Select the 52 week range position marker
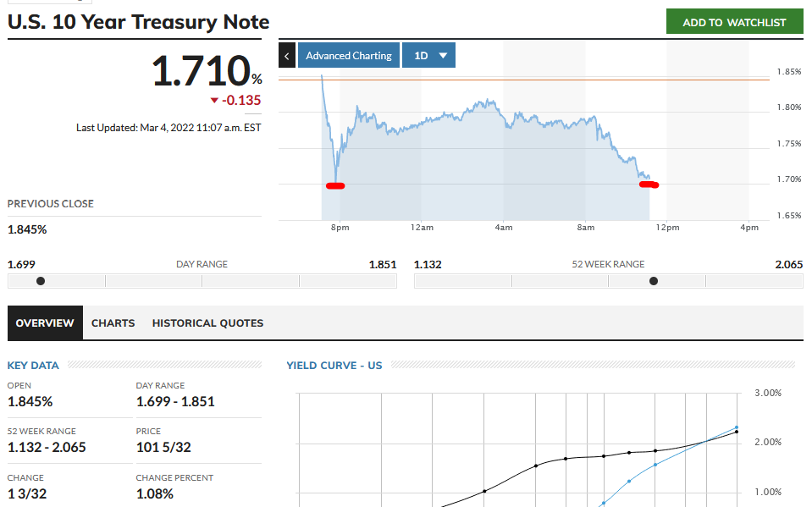Screen dimensions: 812x507 (654, 281)
